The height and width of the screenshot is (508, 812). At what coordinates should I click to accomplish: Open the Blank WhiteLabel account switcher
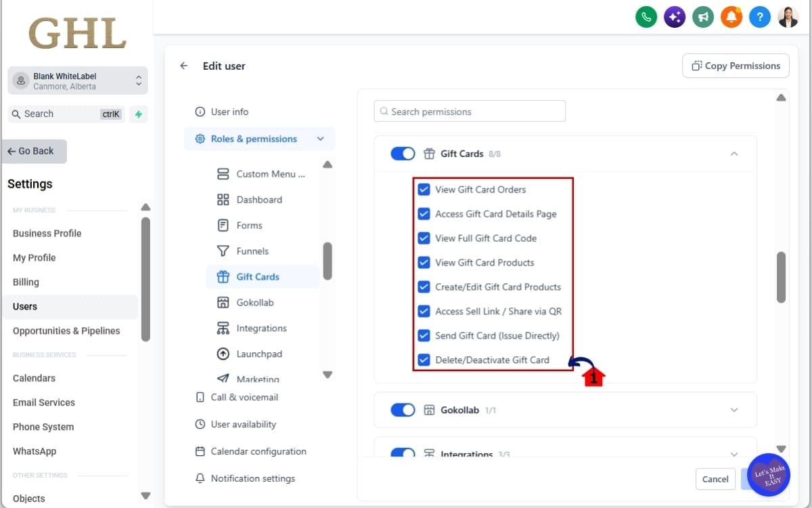[x=78, y=81]
